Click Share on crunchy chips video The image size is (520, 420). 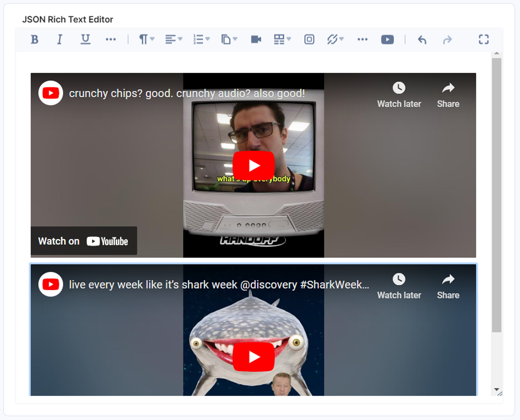click(448, 95)
